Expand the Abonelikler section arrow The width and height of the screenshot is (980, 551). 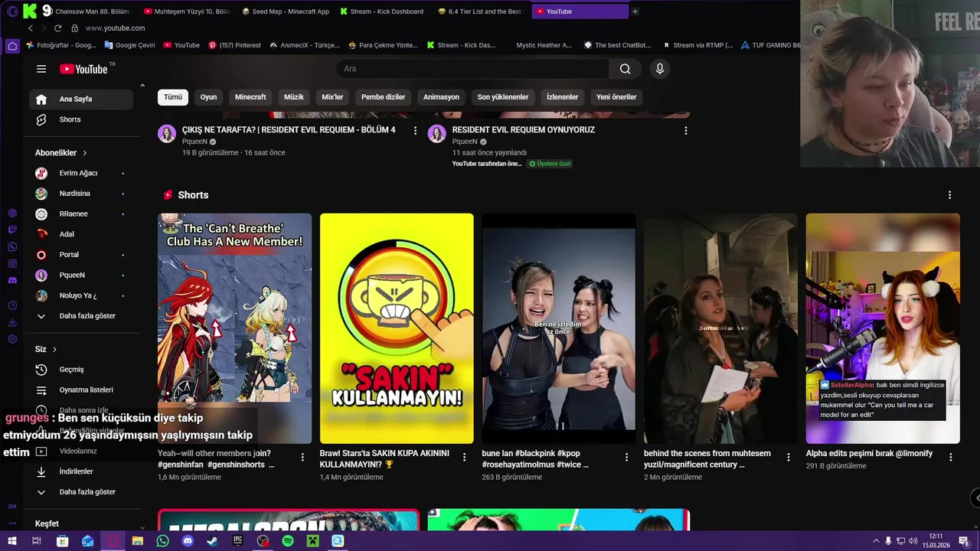85,153
